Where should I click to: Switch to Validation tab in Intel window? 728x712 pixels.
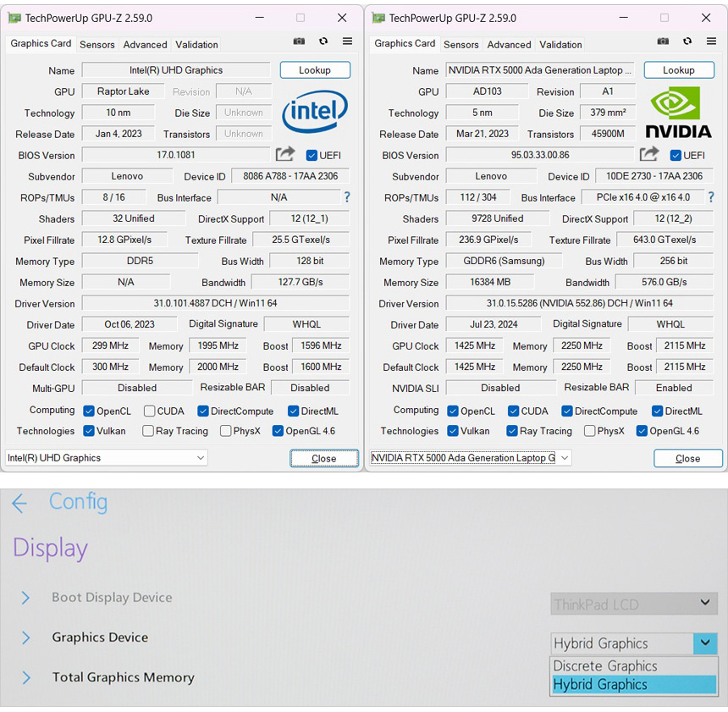click(196, 45)
